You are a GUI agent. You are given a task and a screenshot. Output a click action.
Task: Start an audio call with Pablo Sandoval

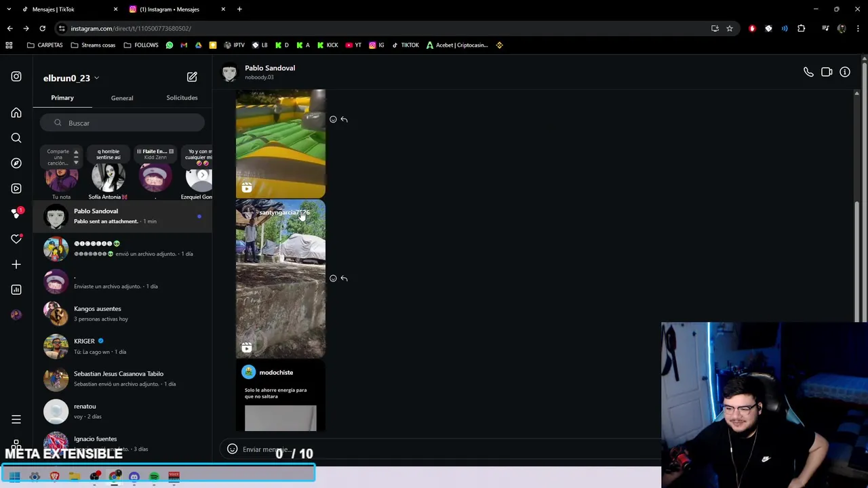pos(808,72)
